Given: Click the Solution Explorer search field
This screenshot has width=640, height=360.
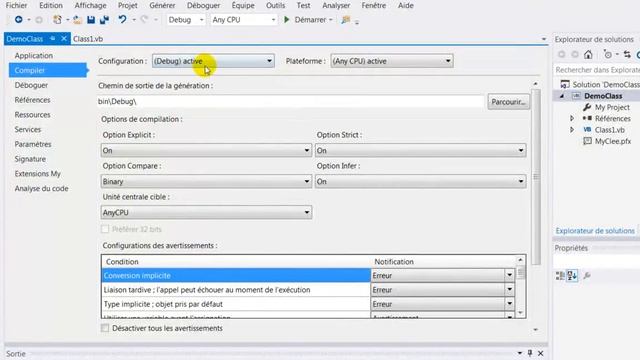Looking at the screenshot, I should (x=597, y=70).
